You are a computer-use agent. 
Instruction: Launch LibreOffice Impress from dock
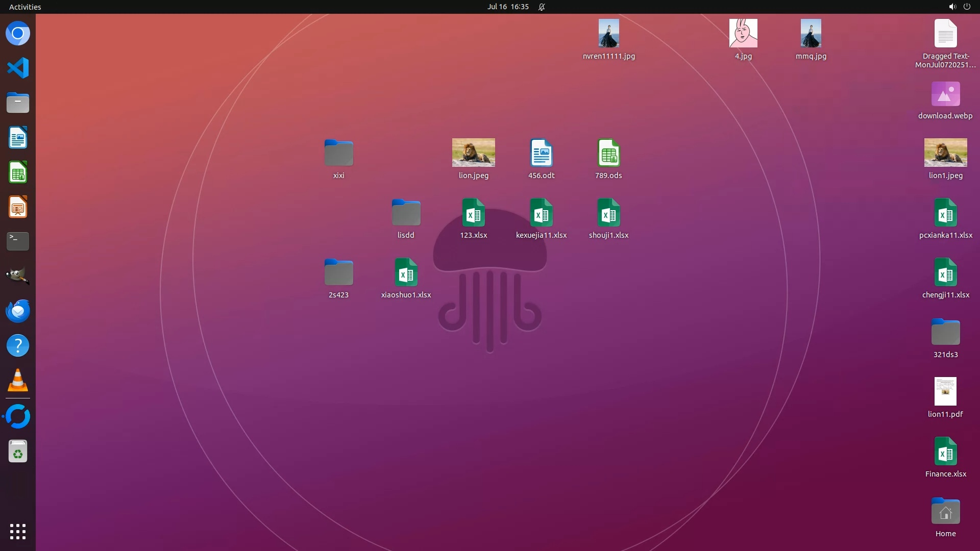tap(18, 207)
